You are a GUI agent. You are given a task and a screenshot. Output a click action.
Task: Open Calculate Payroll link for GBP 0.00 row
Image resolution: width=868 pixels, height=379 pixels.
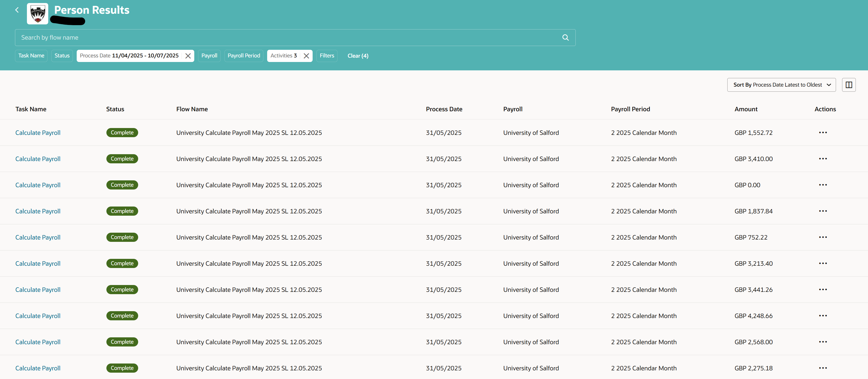(38, 185)
